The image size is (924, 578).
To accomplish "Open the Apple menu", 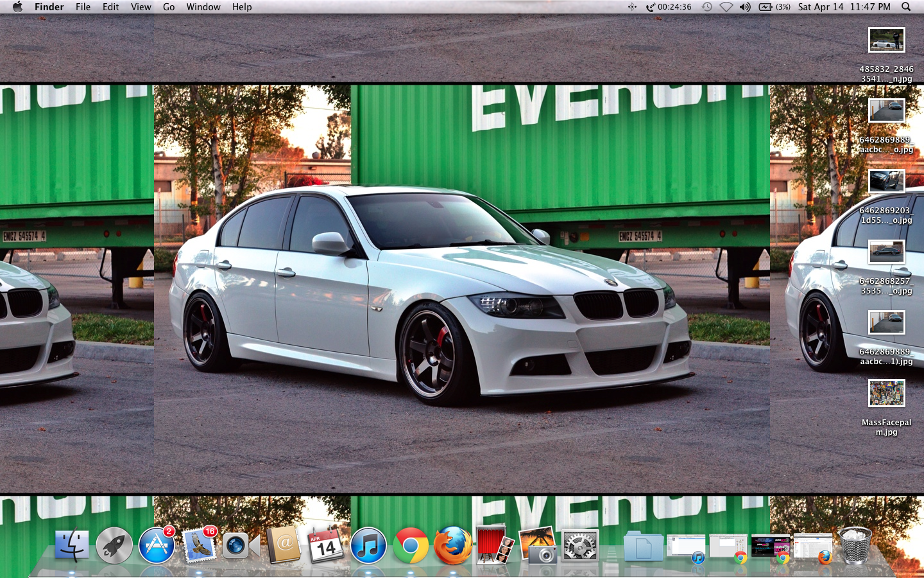I will [x=17, y=7].
